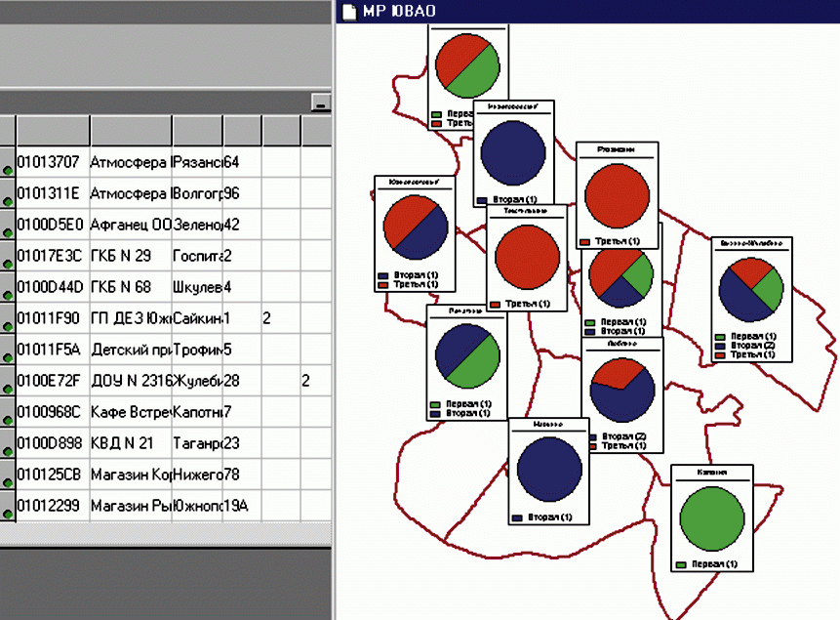Select the cell containing 0101311E
840x620 pixels.
coord(52,193)
